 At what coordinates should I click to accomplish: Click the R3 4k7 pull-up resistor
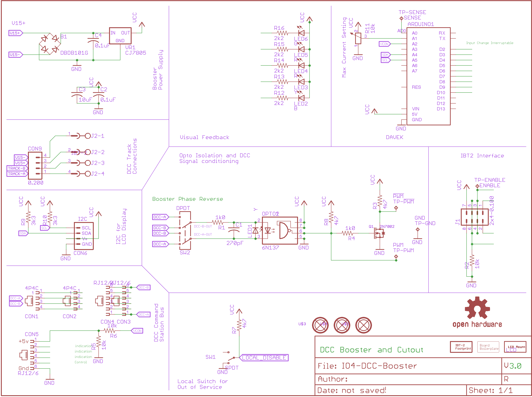pyautogui.click(x=380, y=201)
